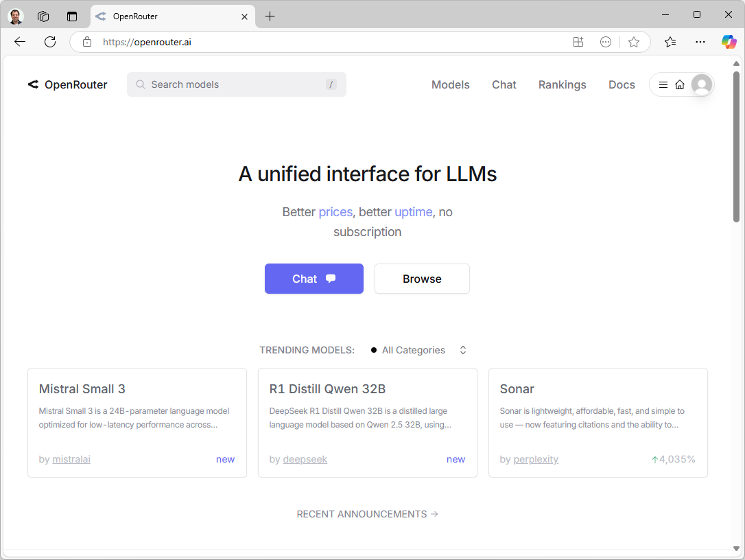This screenshot has width=745, height=560.
Task: Click the category selector chevrons
Action: pos(463,351)
